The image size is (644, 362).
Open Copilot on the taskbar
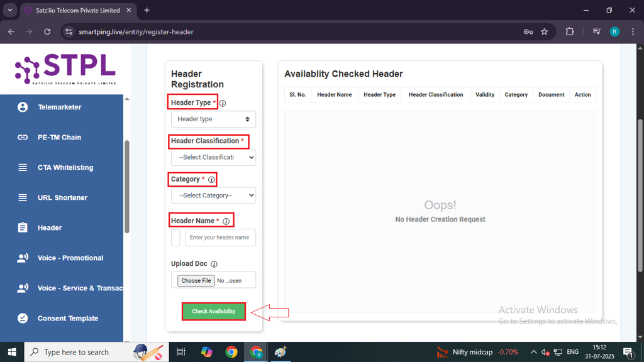click(206, 352)
